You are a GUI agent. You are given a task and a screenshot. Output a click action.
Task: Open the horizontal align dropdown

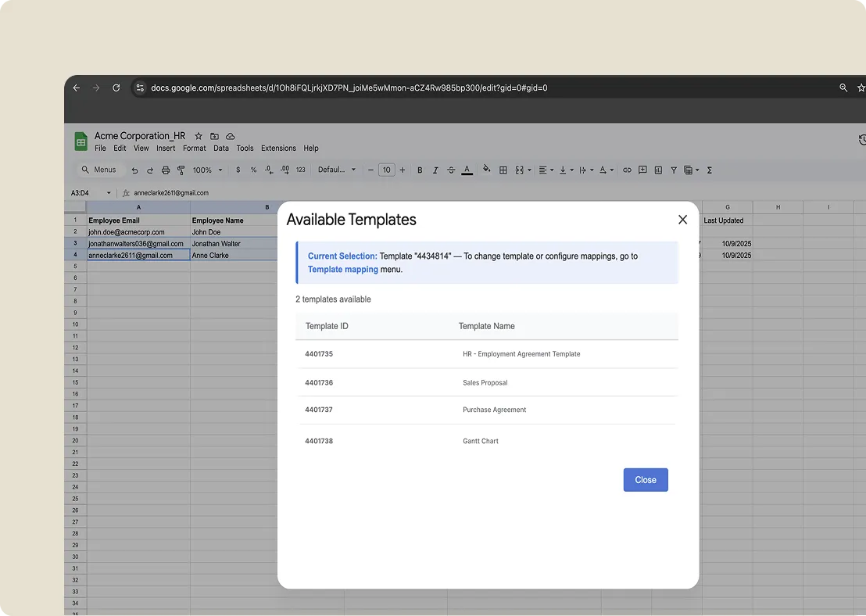[x=546, y=170]
